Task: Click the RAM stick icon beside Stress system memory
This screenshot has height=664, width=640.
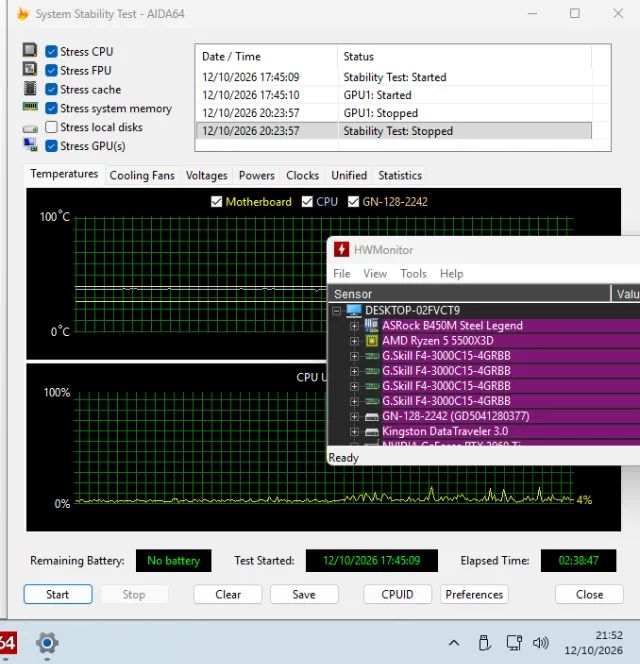Action: point(30,107)
